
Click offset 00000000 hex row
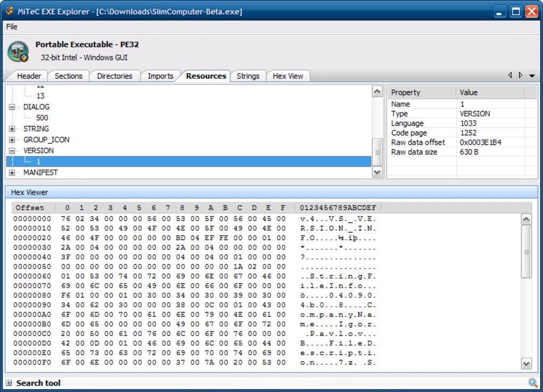pos(195,219)
